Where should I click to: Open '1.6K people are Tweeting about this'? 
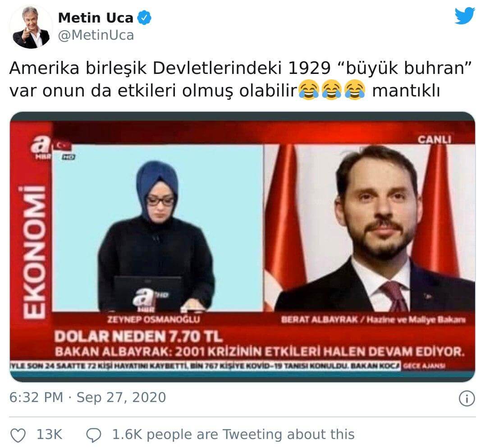[233, 434]
